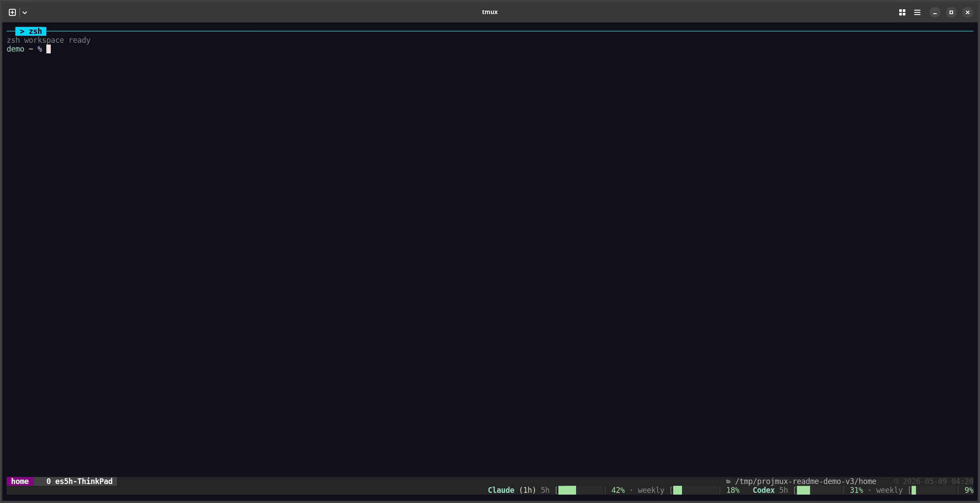
Task: Click the tmux window title
Action: coord(490,12)
